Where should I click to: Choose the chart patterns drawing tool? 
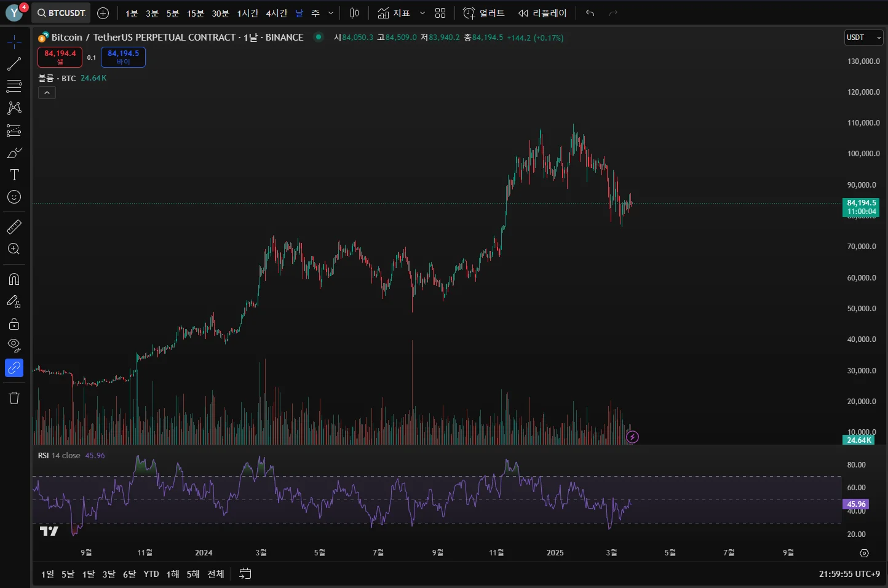coord(14,108)
